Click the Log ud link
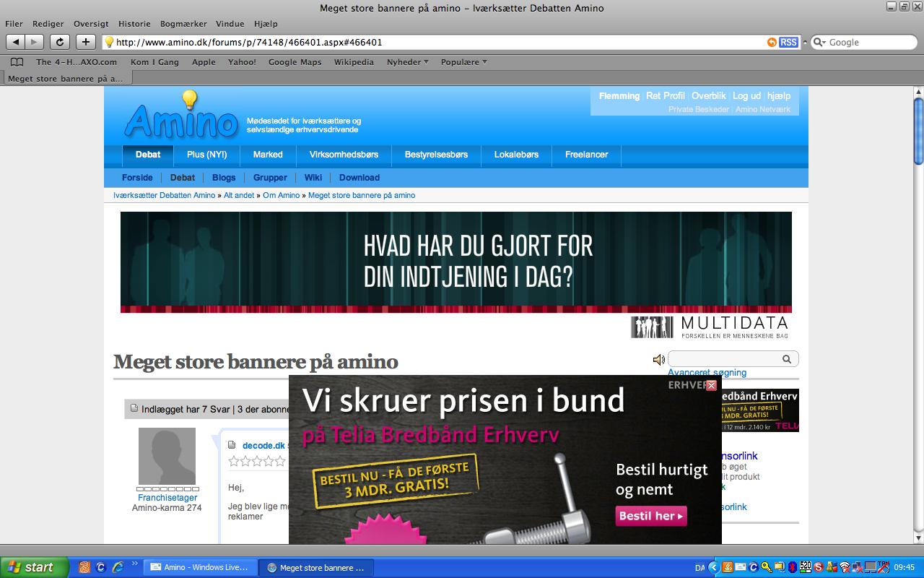This screenshot has height=578, width=924. [746, 95]
